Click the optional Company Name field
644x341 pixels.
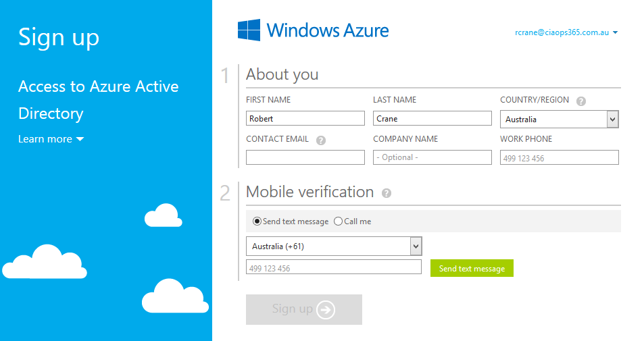pos(432,157)
